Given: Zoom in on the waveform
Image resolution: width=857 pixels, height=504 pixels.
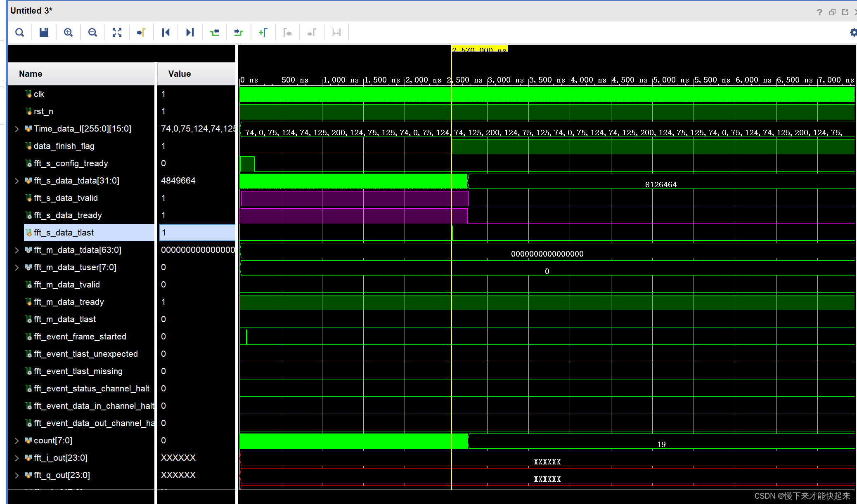Looking at the screenshot, I should 68,32.
